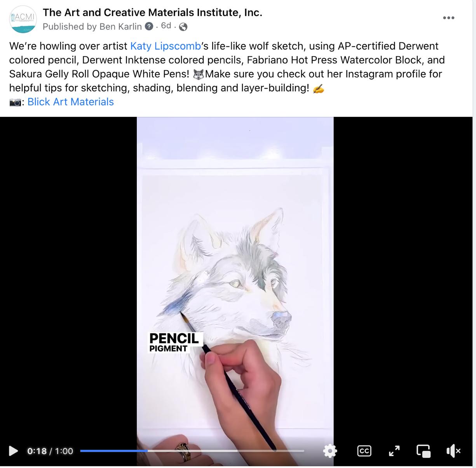
Task: Click the 6d post timestamp
Action: pyautogui.click(x=166, y=26)
